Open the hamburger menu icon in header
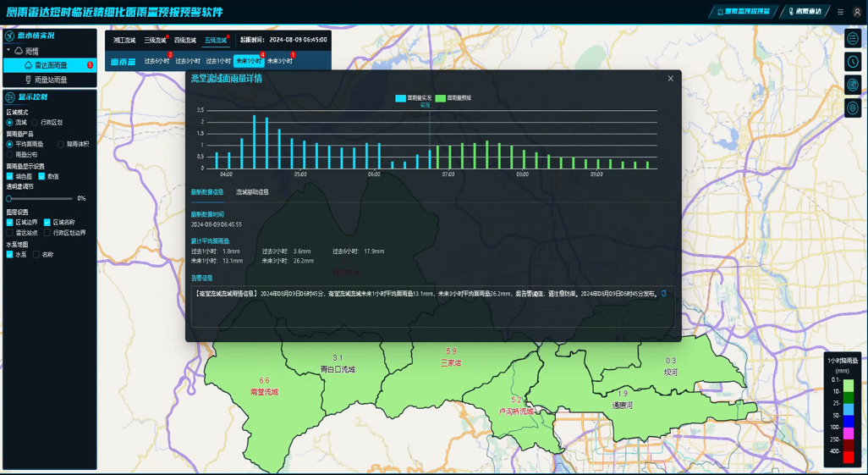Screen dimensions: 868x475 [840, 12]
